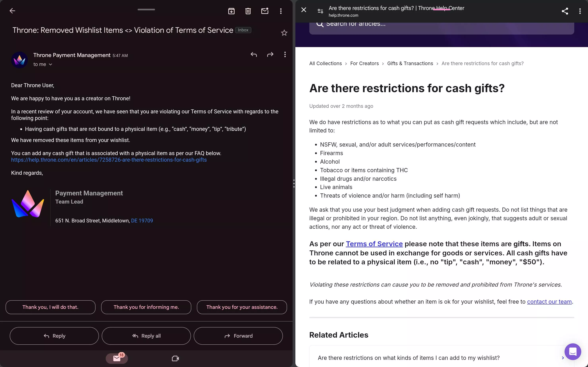588x367 pixels.
Task: Delete this email with the trash icon
Action: (x=248, y=11)
